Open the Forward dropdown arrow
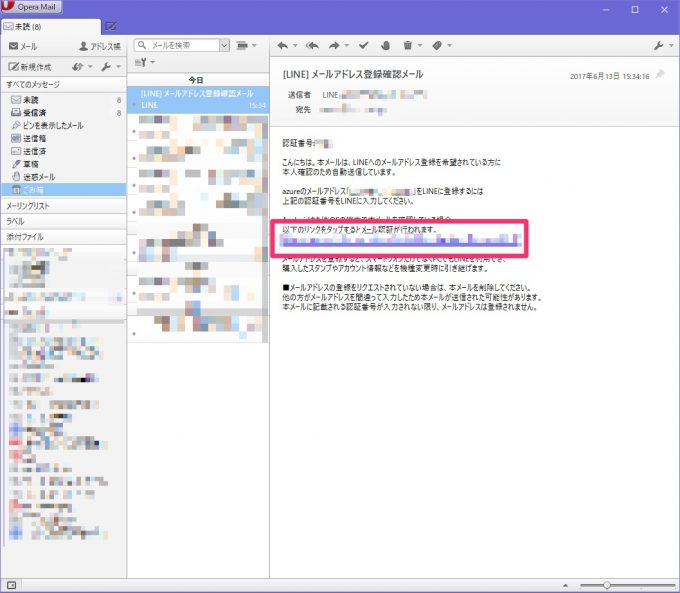The width and height of the screenshot is (680, 593). click(x=347, y=45)
